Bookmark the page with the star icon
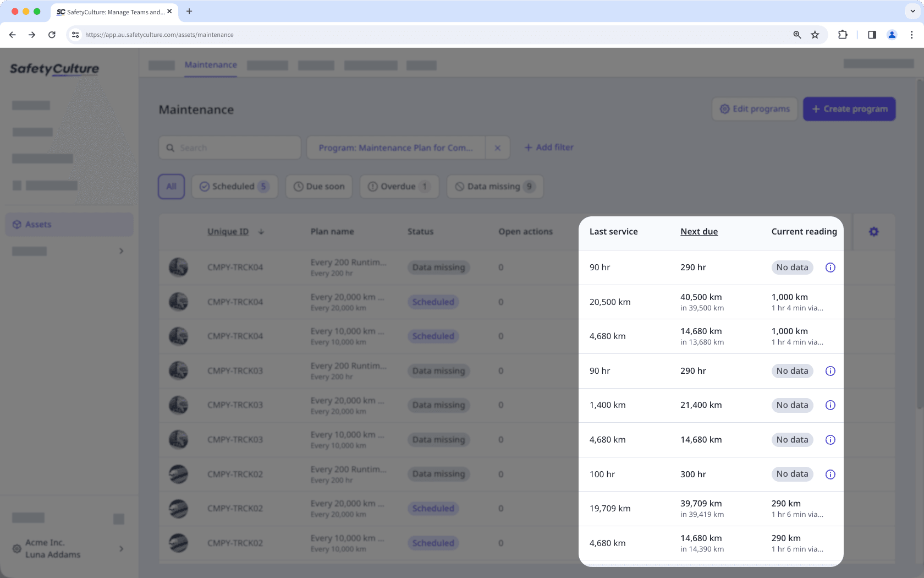The height and width of the screenshot is (578, 924). [815, 34]
